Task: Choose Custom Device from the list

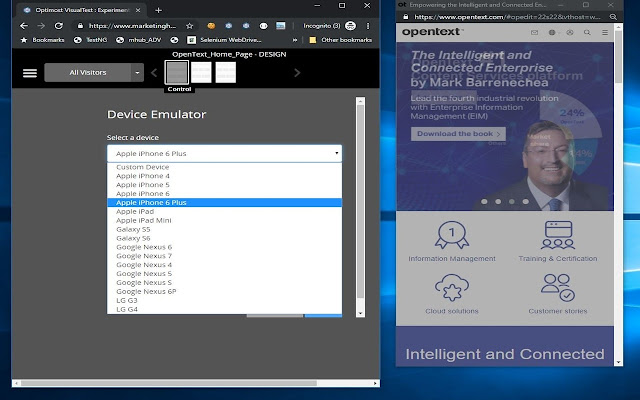Action: point(224,167)
